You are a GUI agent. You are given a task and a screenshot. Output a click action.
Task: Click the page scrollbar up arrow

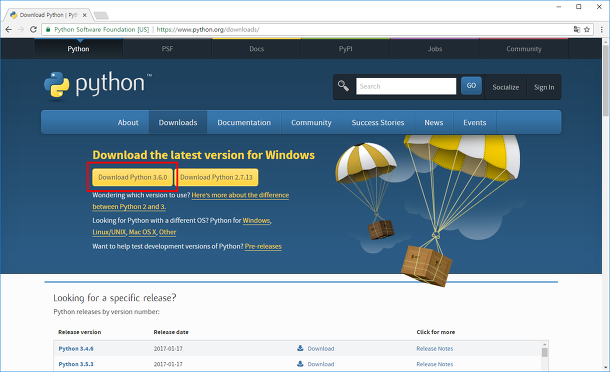coord(606,41)
